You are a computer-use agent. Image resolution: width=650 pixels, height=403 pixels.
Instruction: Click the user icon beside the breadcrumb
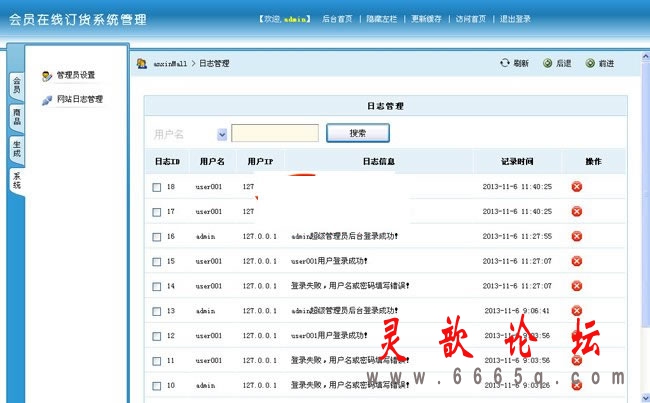142,63
